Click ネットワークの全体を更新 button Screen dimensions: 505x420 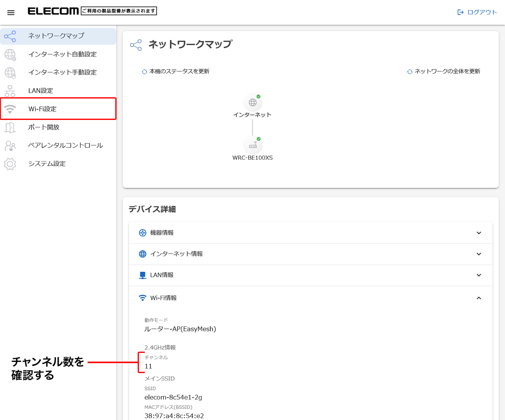tap(444, 71)
